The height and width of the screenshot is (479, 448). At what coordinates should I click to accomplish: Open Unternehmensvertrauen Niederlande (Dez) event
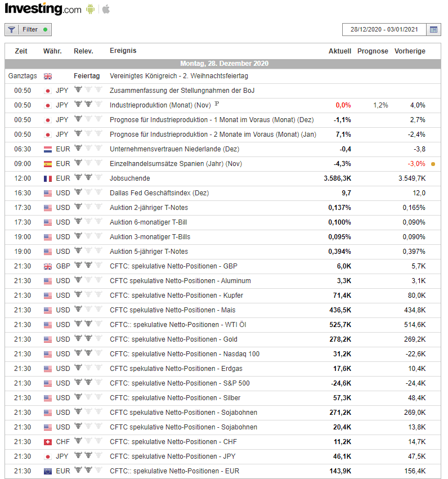click(x=174, y=149)
